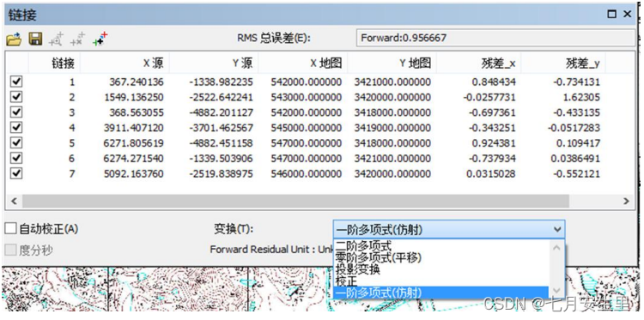
Task: Select Y source value -2522.642241
Action: pos(222,97)
